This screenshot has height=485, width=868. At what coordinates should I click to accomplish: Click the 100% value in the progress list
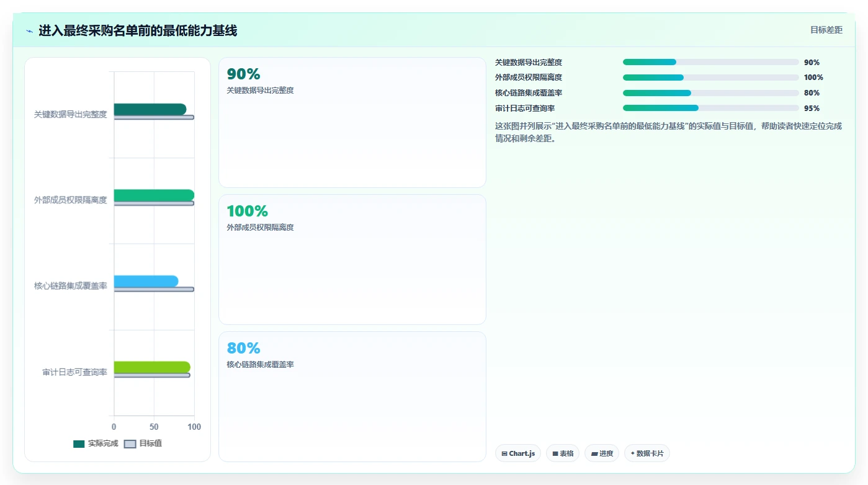[x=813, y=78]
